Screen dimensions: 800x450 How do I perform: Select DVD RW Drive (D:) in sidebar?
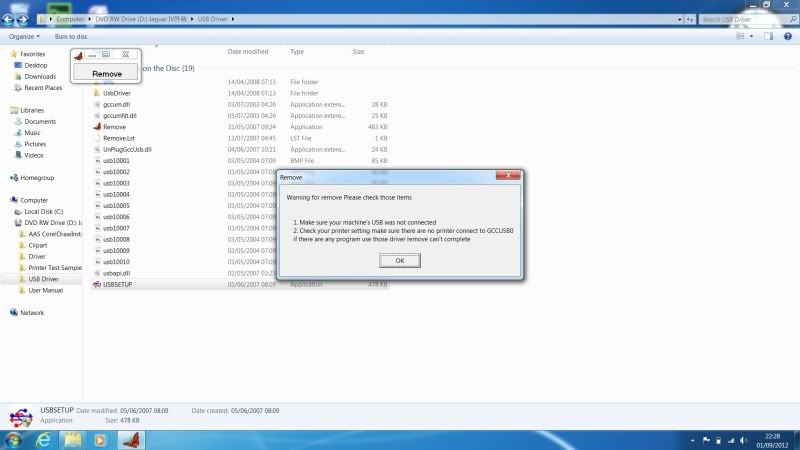click(x=53, y=222)
